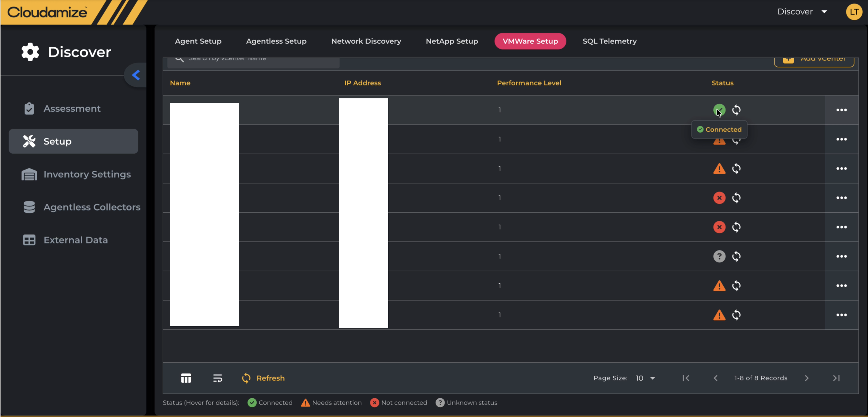Open more options for the first row
Viewport: 868px width, 417px height.
pyautogui.click(x=841, y=110)
